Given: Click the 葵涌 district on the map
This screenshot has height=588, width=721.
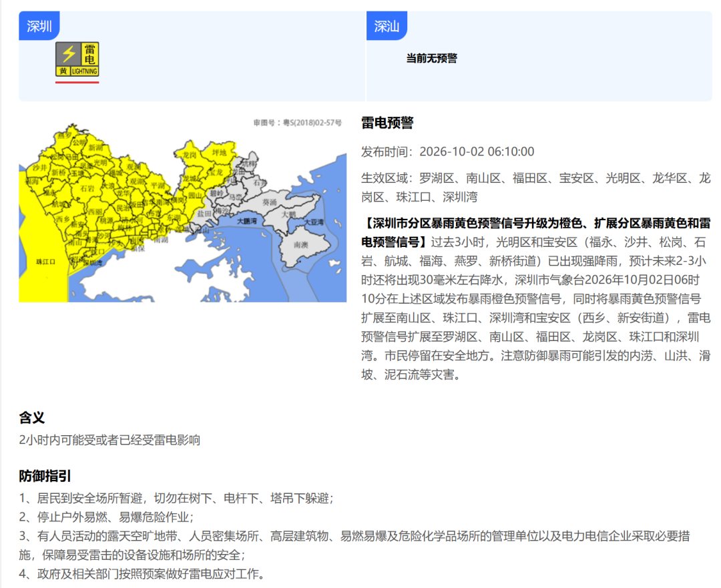Looking at the screenshot, I should tap(270, 202).
